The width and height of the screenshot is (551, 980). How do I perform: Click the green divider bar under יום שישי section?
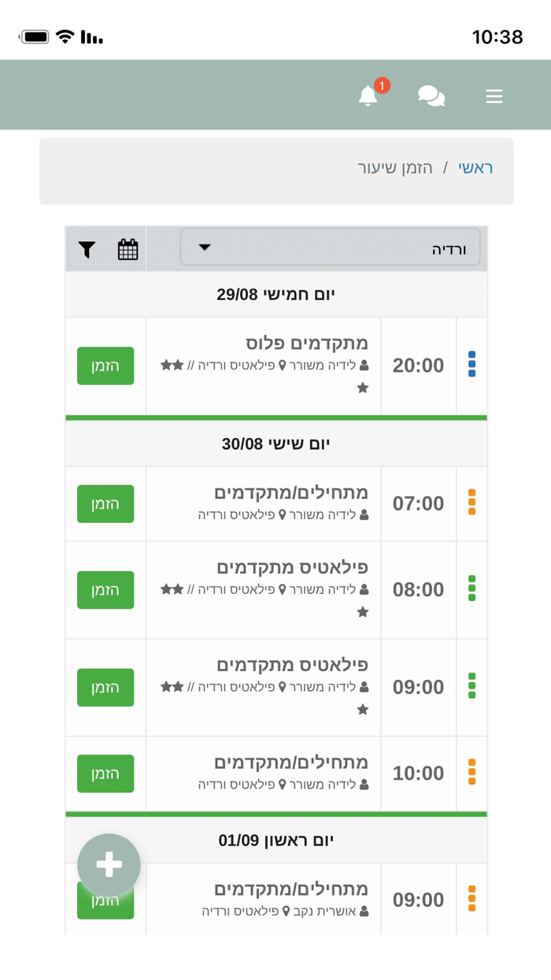pos(275,815)
